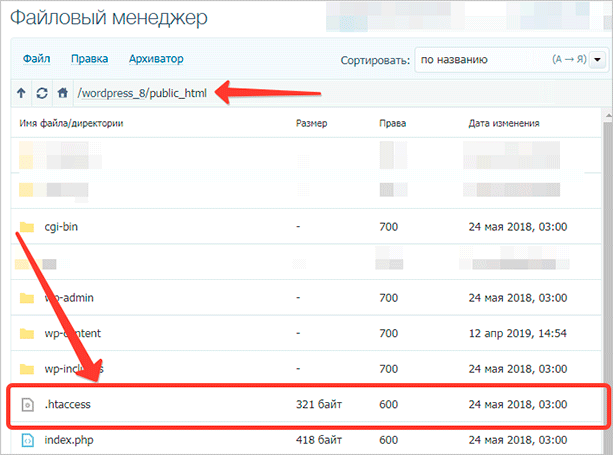613x455 pixels.
Task: Click the wp-content folder icon
Action: [27, 333]
